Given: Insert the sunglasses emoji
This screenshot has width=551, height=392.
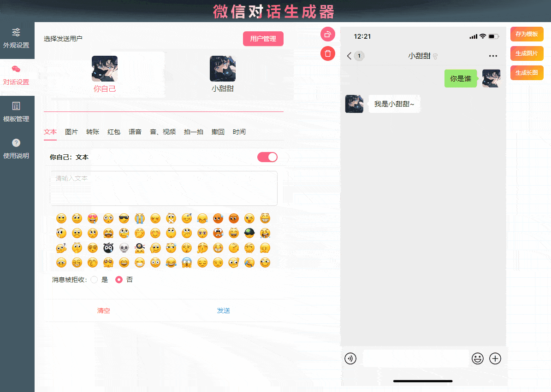Looking at the screenshot, I should tap(124, 218).
